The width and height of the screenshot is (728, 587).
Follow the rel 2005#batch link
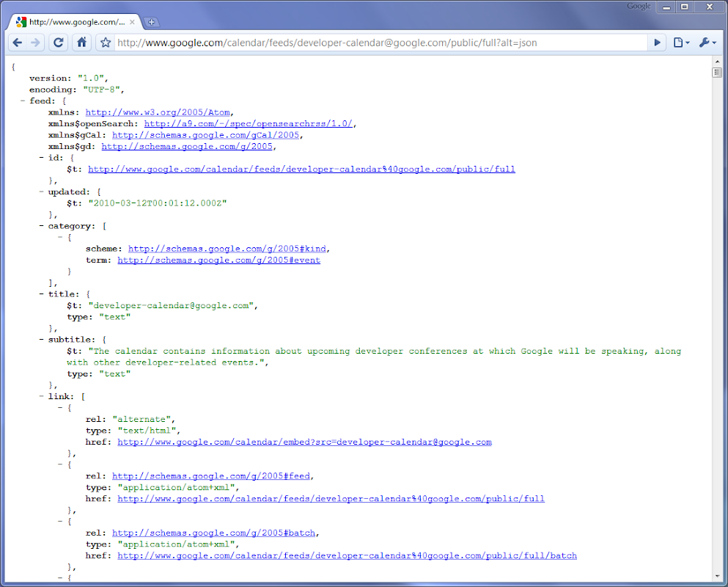(x=213, y=533)
